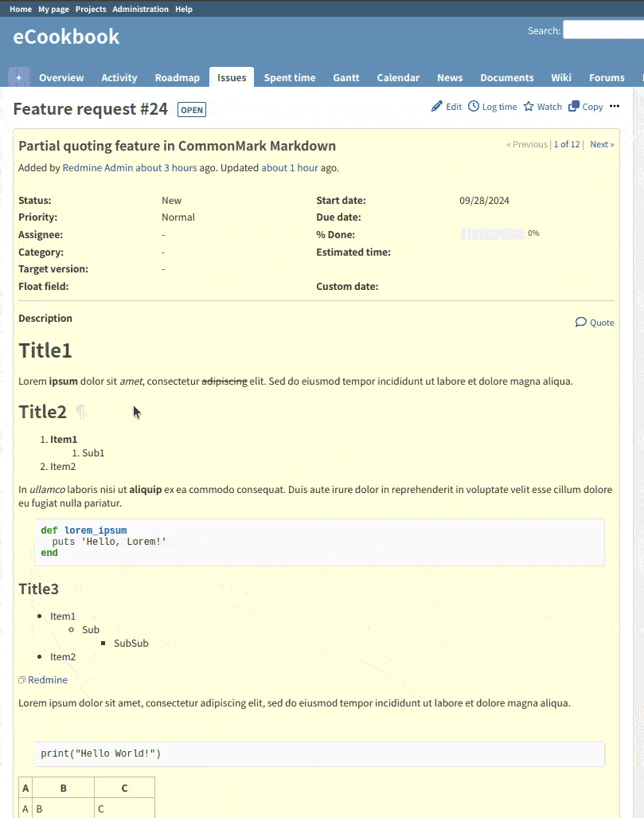Click the 'about 1 hour' update link
Viewport: 644px width, 818px height.
tap(290, 168)
